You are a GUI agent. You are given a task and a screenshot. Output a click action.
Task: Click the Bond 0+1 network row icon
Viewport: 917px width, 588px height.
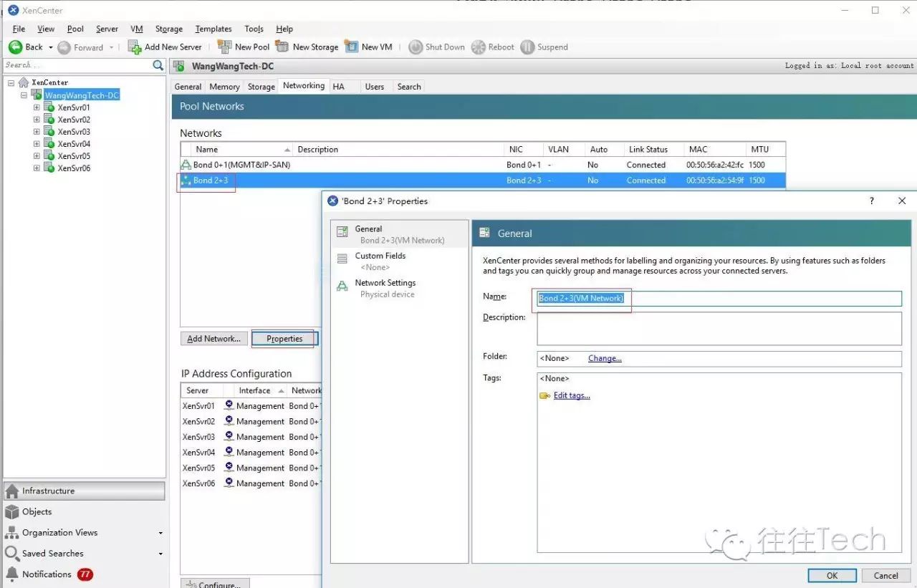(x=186, y=165)
